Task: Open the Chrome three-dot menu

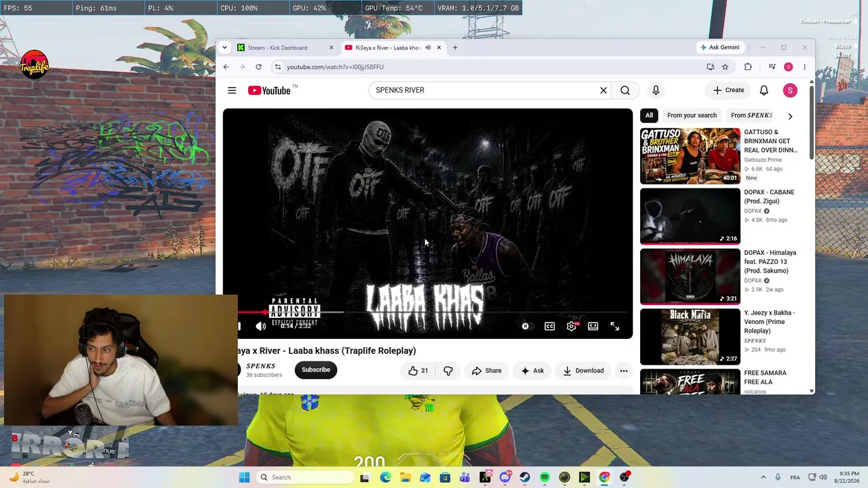Action: point(804,67)
